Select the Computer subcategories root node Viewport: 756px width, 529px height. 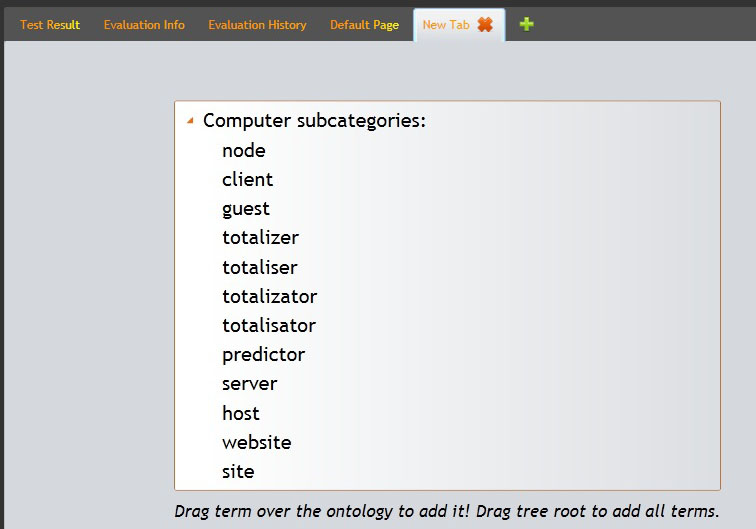(x=314, y=121)
